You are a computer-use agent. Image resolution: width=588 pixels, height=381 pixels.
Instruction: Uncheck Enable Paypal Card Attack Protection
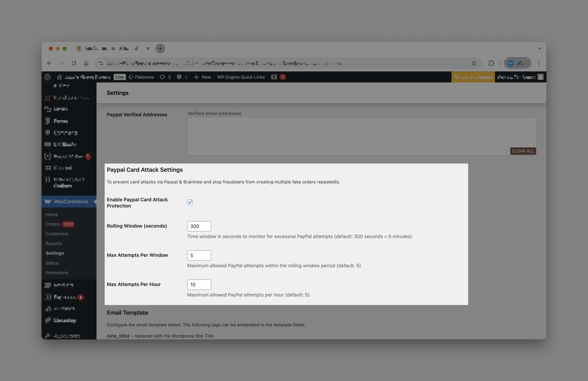click(190, 202)
